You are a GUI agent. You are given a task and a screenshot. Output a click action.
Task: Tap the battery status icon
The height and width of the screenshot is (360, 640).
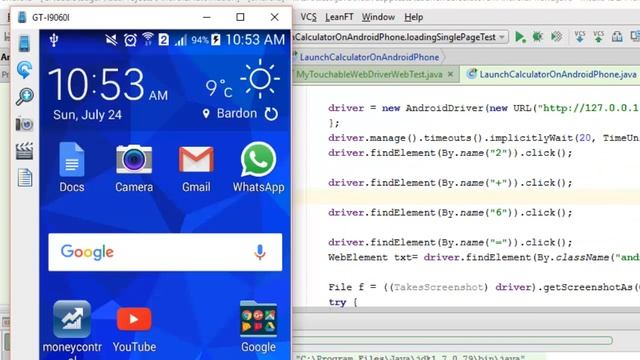coord(216,40)
